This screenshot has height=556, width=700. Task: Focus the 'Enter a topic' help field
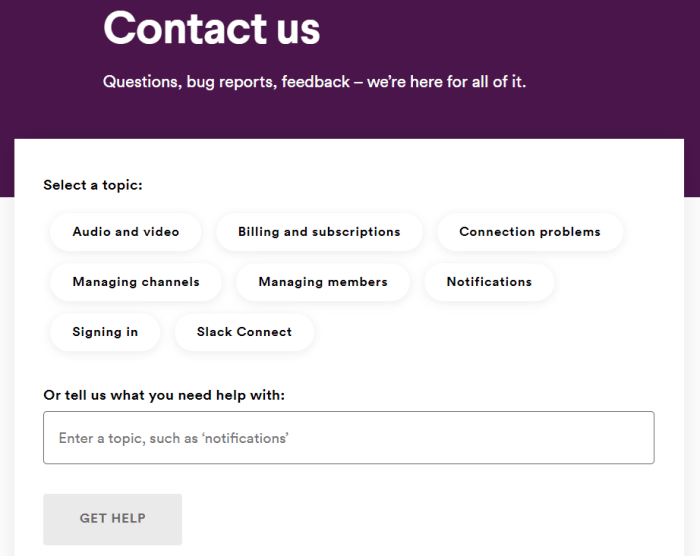pos(348,438)
